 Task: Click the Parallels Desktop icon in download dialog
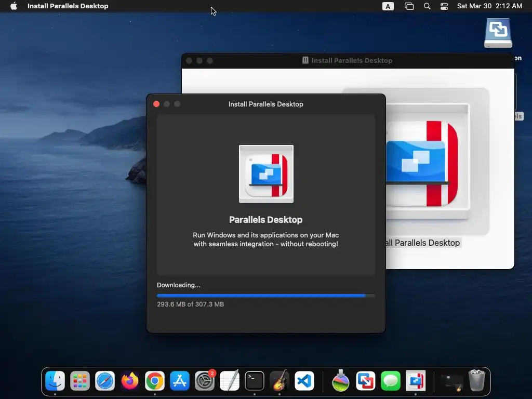pos(266,174)
